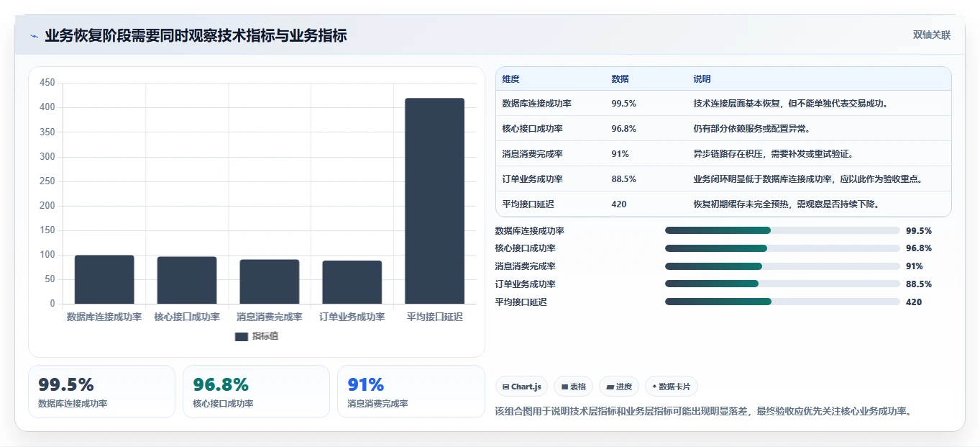Click the 88.5% value beside the progress bar
The image size is (980, 447).
point(919,284)
